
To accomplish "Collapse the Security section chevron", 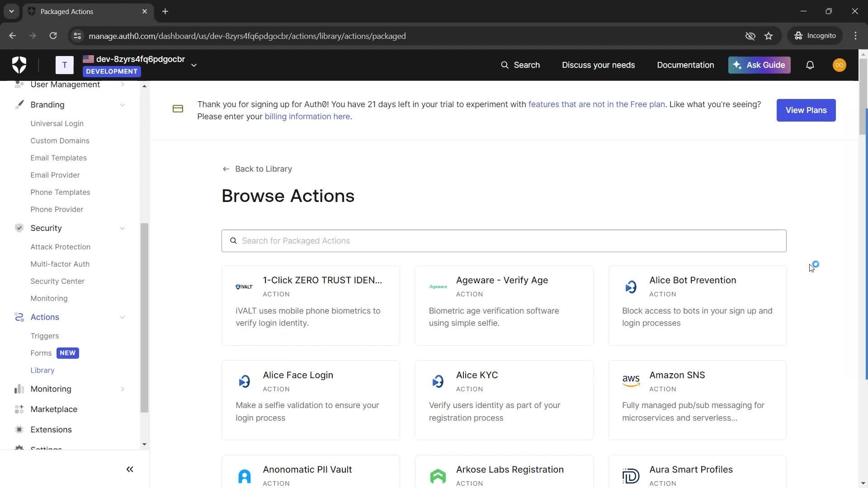I will [x=123, y=228].
